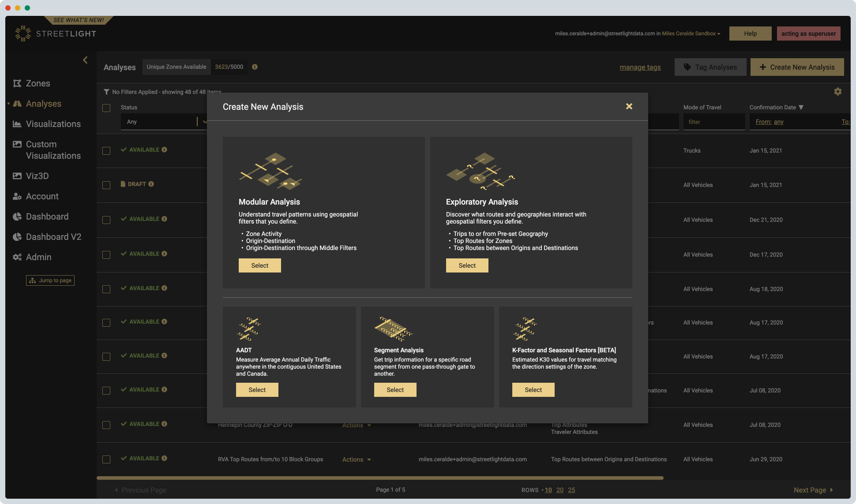856x504 pixels.
Task: Show 20 rows per page
Action: (x=559, y=490)
